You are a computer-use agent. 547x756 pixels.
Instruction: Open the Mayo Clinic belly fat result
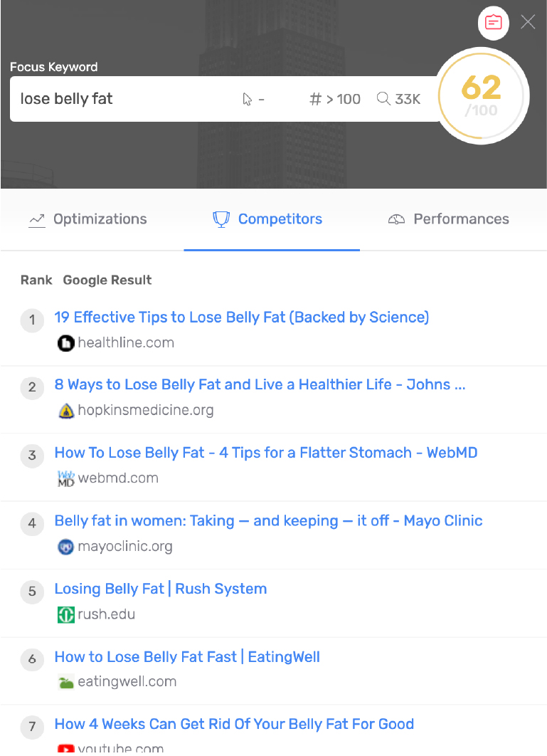(x=268, y=521)
